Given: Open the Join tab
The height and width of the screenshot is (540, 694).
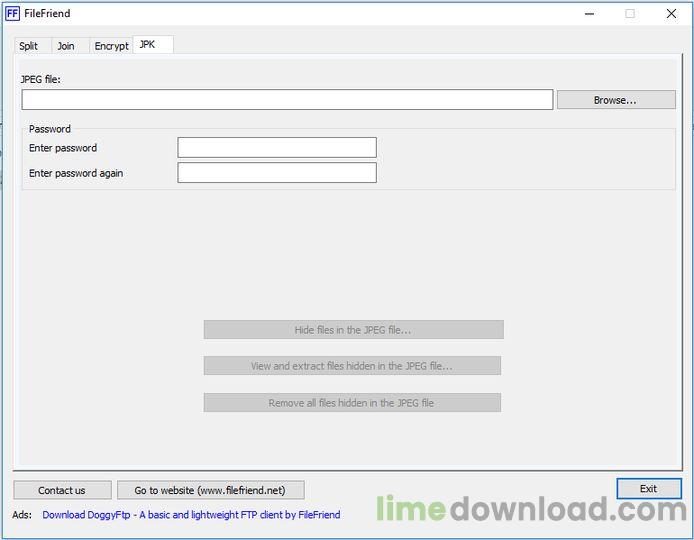Looking at the screenshot, I should point(70,46).
